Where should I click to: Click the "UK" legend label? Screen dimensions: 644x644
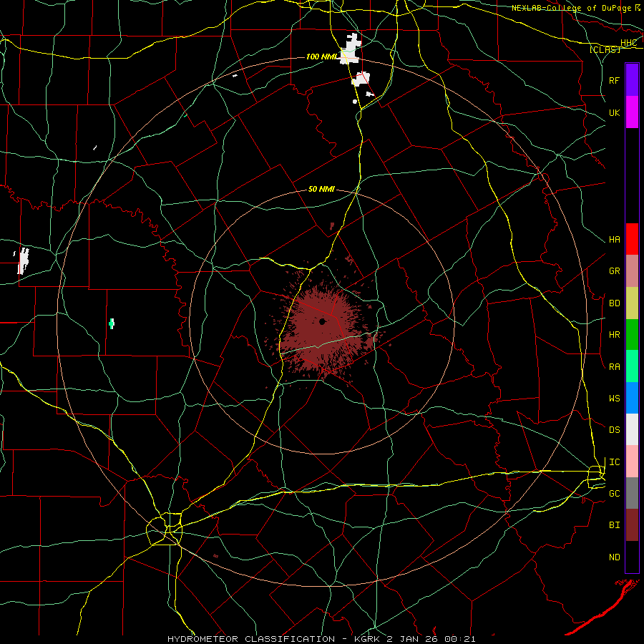pos(615,112)
